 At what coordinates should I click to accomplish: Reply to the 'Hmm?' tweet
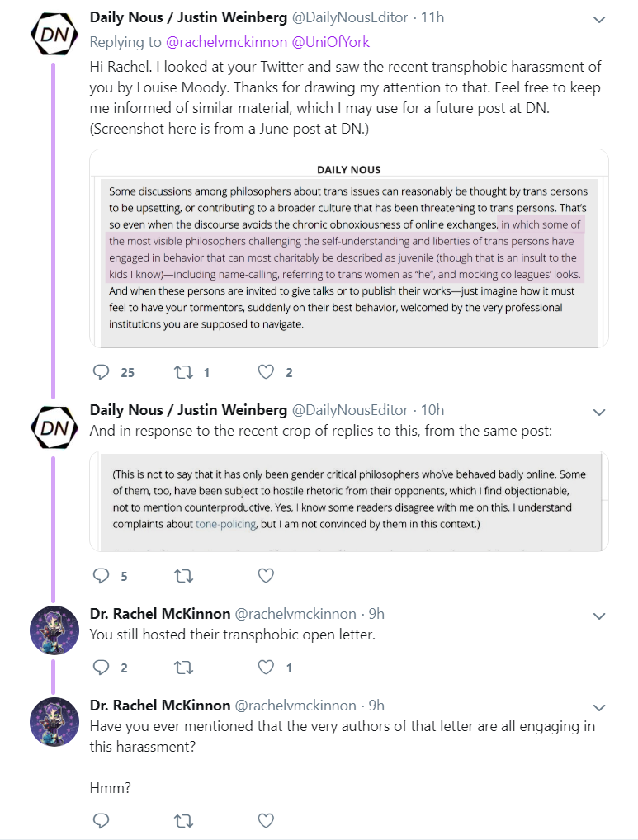point(102,821)
